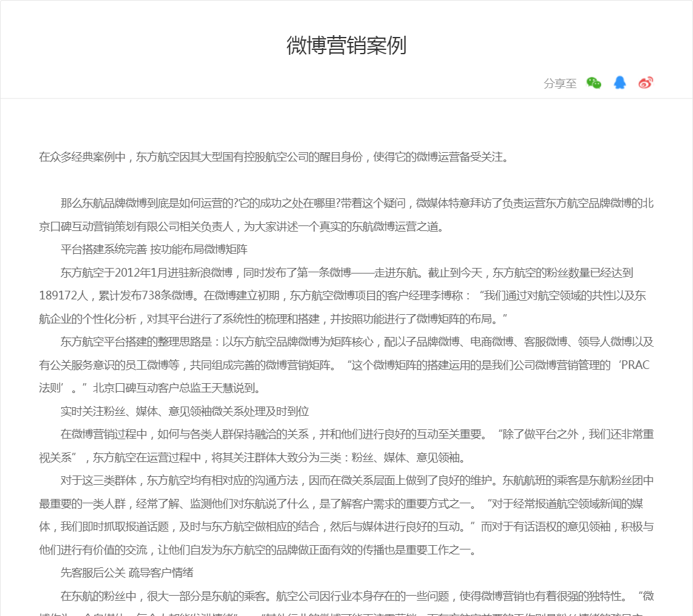Click subheading 先客服后公关 疏导客户情绪
This screenshot has height=616, width=693.
pos(127,573)
